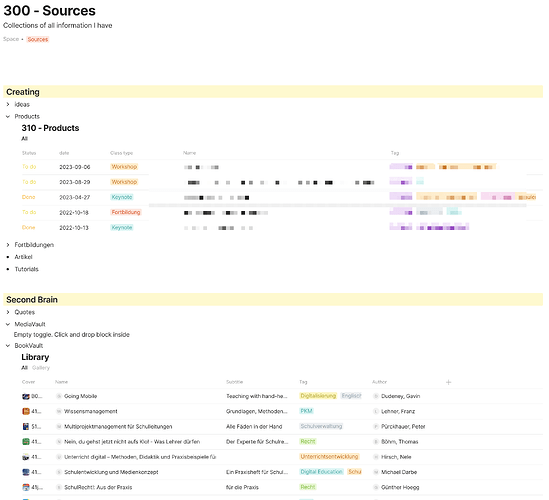Screen dimensions: 549x500
Task: Collapse the MediaVault toggle
Action: (8, 324)
